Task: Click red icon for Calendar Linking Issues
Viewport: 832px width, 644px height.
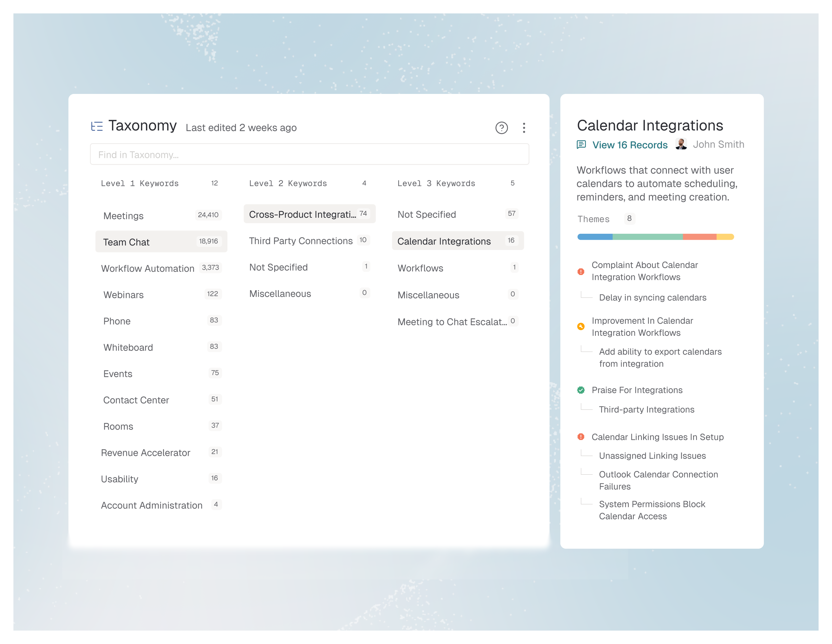Action: 581,436
